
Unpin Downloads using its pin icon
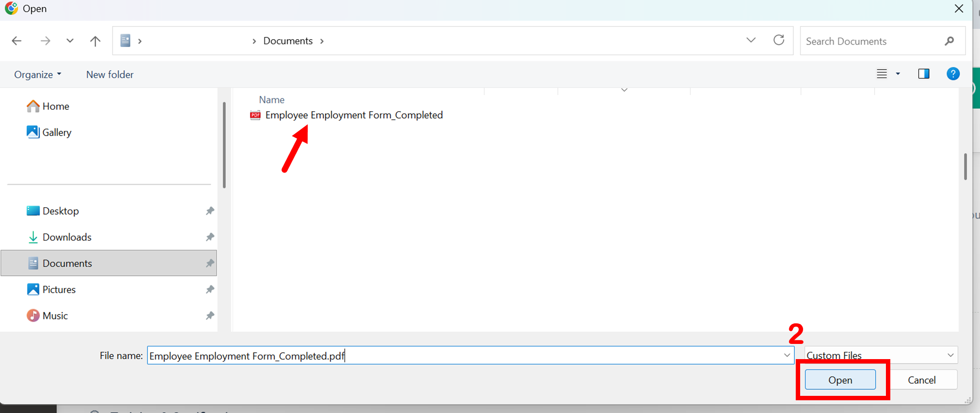pyautogui.click(x=210, y=237)
